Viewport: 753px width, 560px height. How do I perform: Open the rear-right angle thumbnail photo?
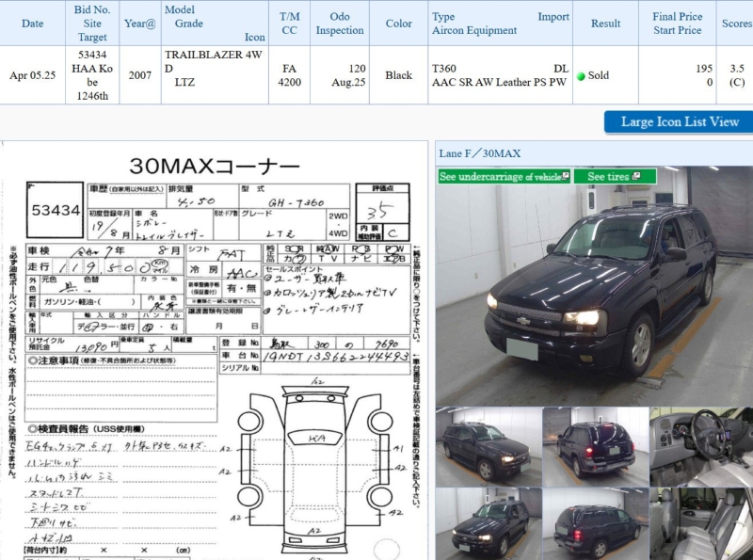tap(595, 523)
